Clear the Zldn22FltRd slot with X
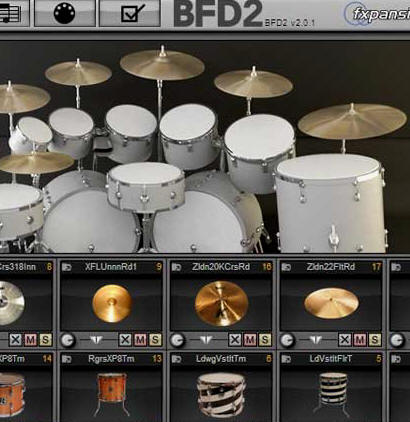Screen dimensions: 410x422 (345, 340)
